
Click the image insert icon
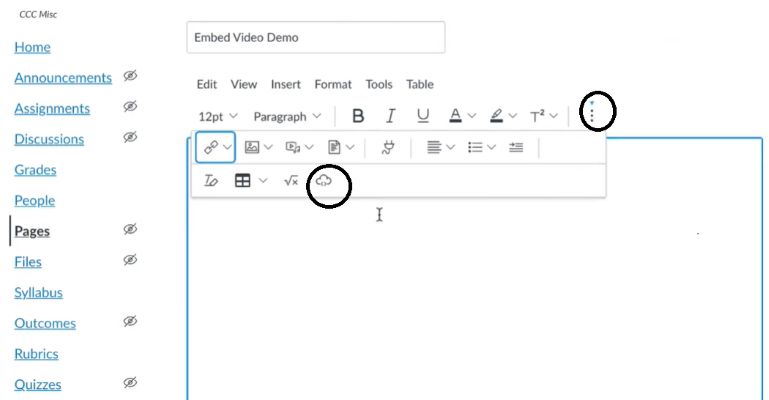tap(252, 147)
